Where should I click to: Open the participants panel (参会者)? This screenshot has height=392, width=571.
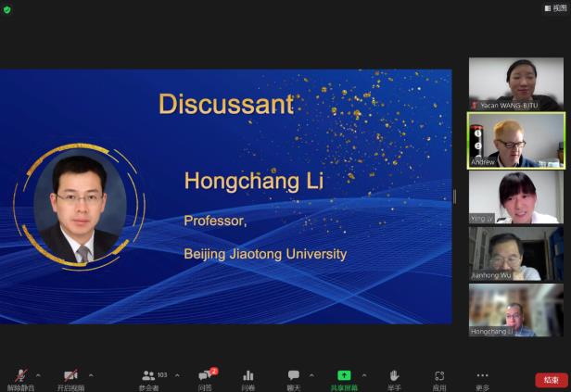pyautogui.click(x=148, y=380)
